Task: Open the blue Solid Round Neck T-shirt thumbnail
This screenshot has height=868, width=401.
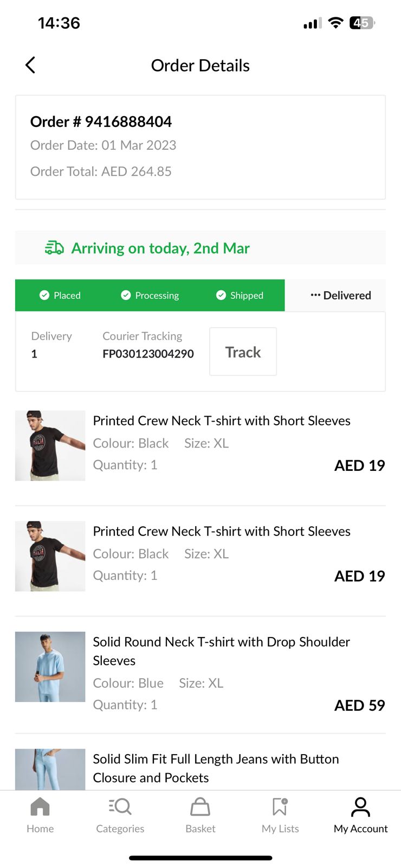Action: (50, 667)
